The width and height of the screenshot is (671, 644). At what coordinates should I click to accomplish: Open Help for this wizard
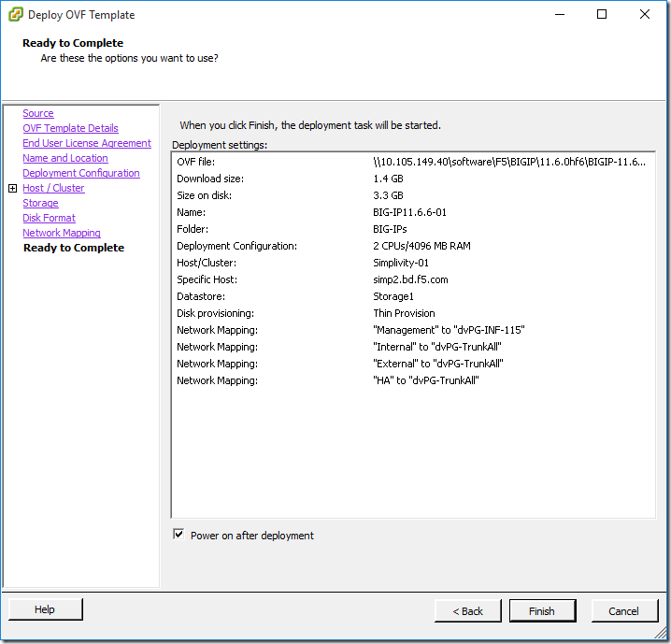coord(45,609)
